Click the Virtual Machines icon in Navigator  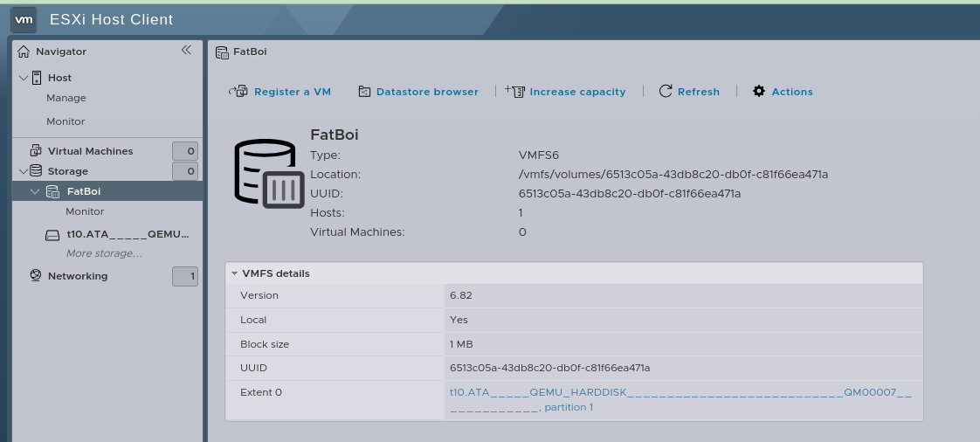point(36,151)
